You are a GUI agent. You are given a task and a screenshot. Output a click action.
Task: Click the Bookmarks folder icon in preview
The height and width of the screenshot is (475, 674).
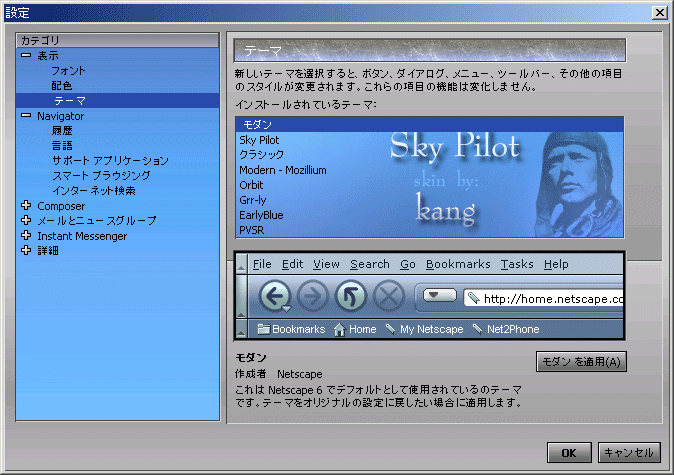click(263, 329)
